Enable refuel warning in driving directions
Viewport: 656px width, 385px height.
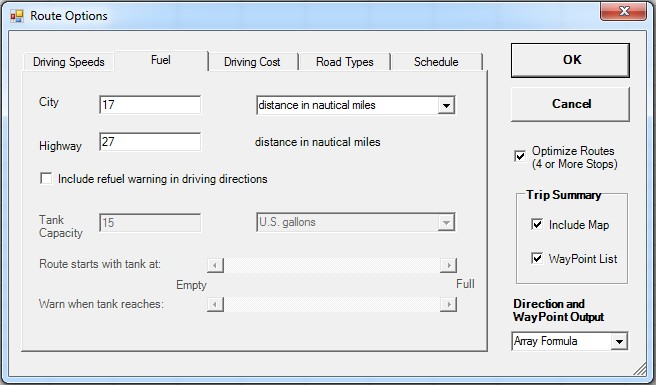point(46,179)
